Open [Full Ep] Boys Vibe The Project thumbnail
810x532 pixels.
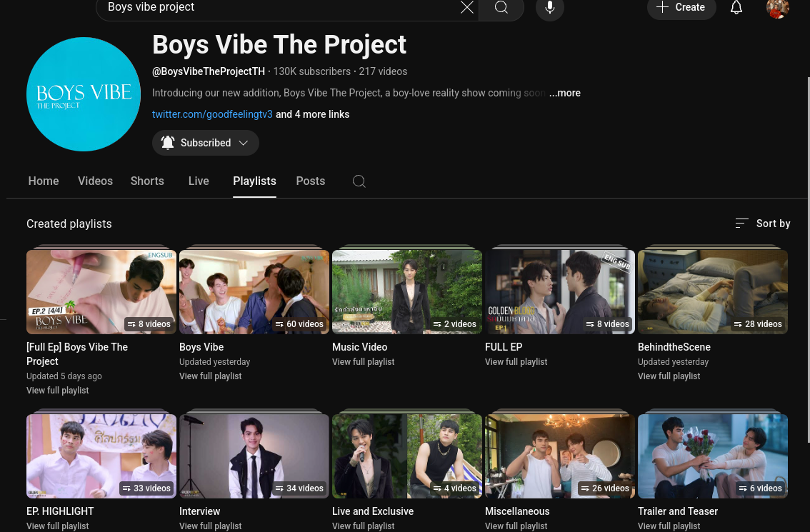click(101, 292)
